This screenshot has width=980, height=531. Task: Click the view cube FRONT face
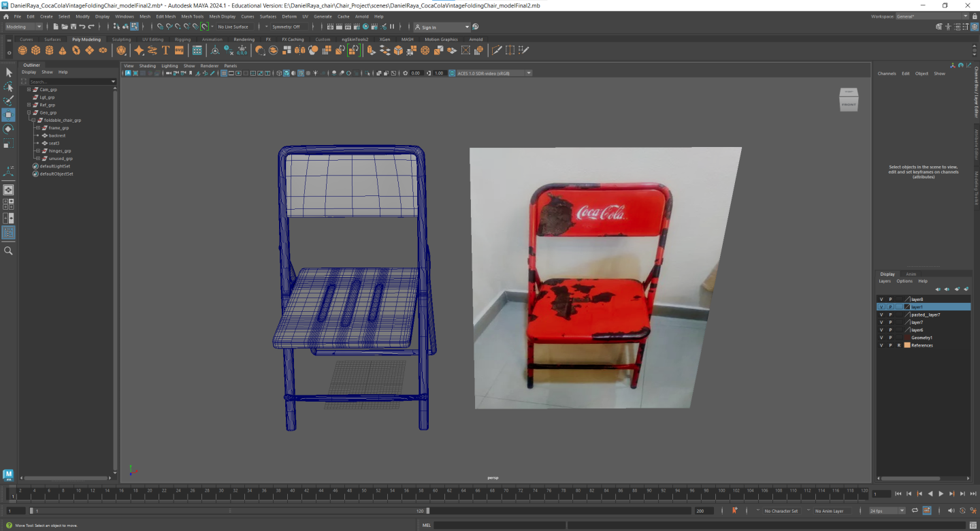click(849, 104)
